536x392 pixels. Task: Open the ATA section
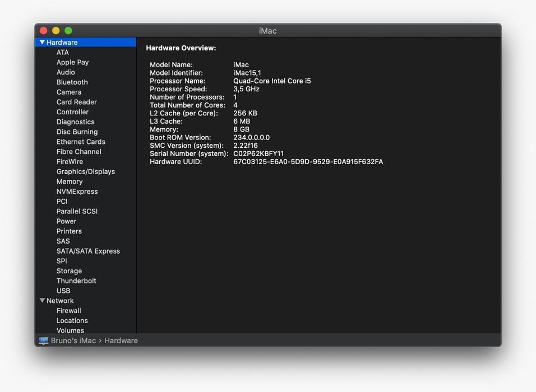[x=63, y=52]
